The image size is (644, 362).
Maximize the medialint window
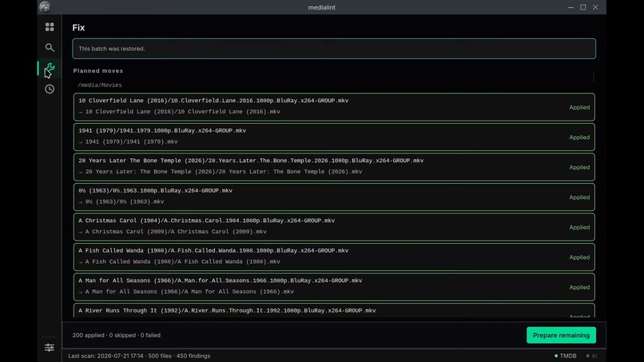(582, 7)
